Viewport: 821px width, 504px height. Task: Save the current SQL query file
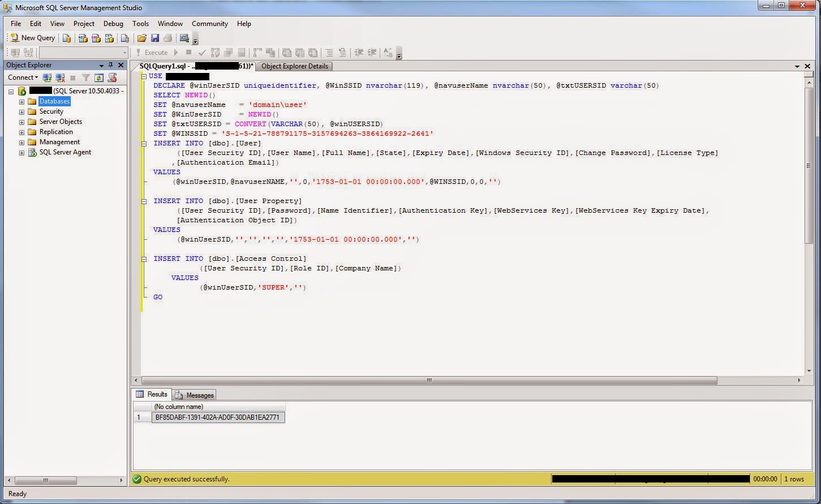coord(155,38)
